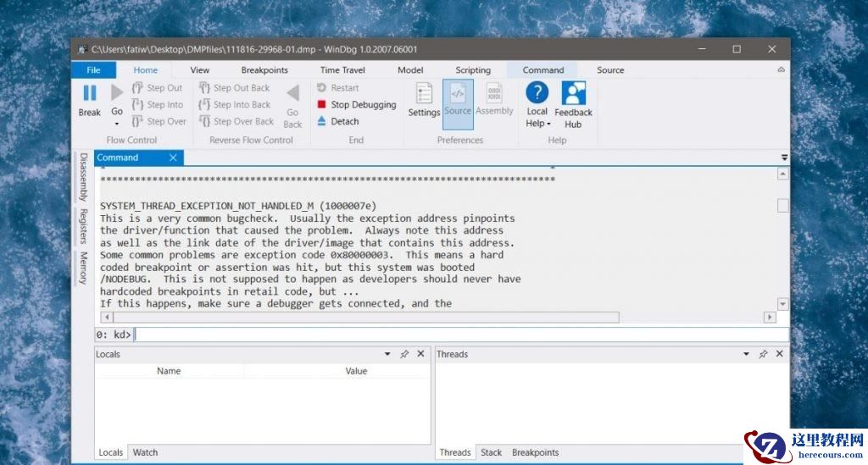Switch to the View ribbon tab

[200, 69]
